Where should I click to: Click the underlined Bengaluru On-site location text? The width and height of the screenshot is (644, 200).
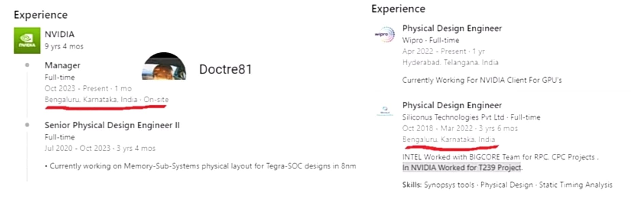[106, 100]
